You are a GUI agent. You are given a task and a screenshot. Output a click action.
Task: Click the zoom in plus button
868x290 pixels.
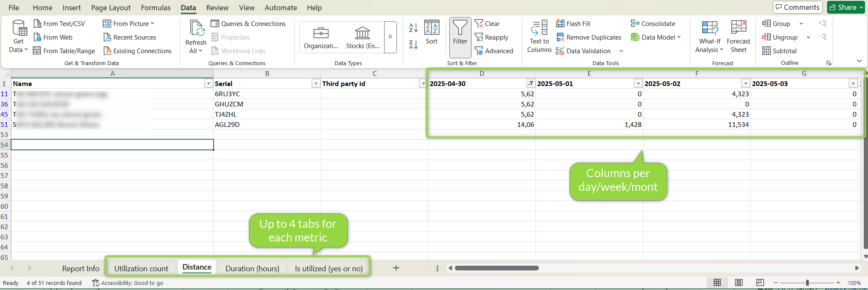coord(838,283)
